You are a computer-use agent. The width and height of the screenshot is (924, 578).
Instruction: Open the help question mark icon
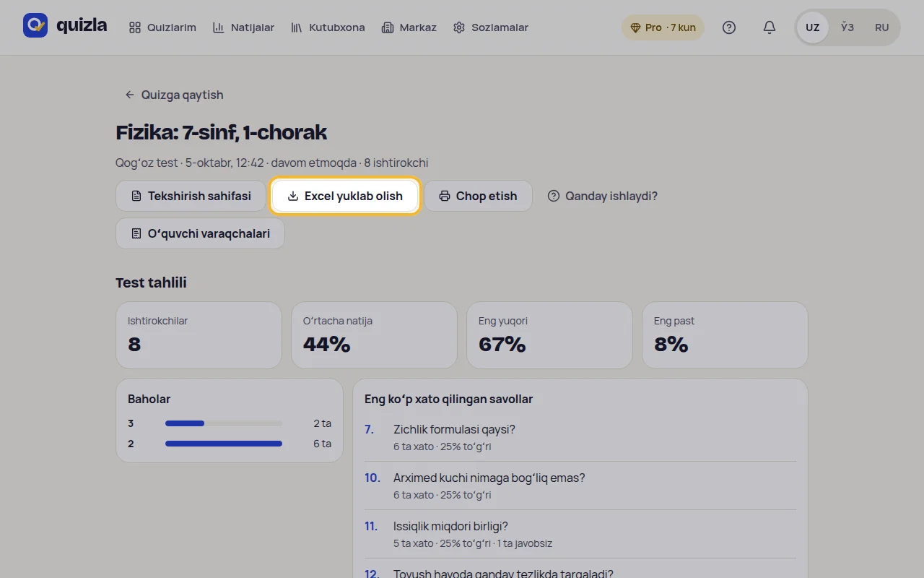coord(729,27)
